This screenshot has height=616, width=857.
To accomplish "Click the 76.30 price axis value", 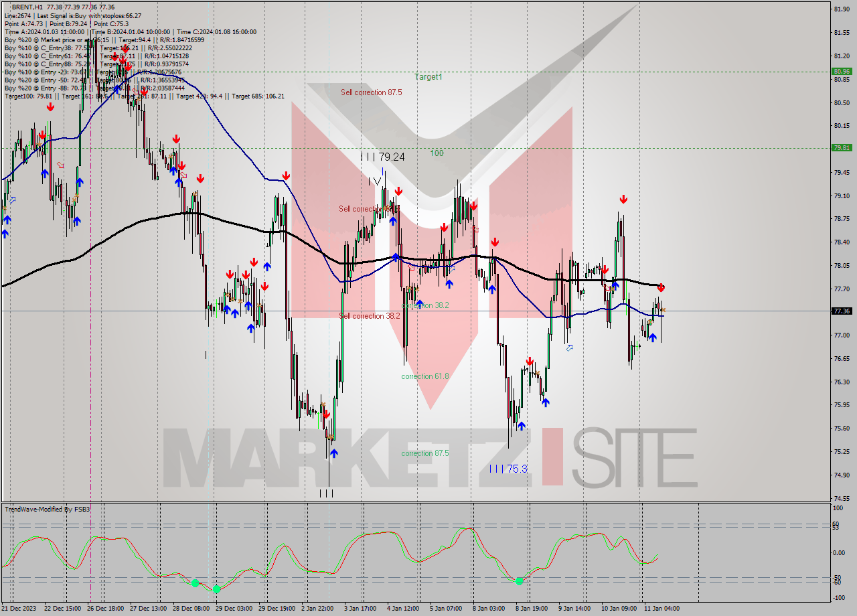I will click(x=842, y=382).
